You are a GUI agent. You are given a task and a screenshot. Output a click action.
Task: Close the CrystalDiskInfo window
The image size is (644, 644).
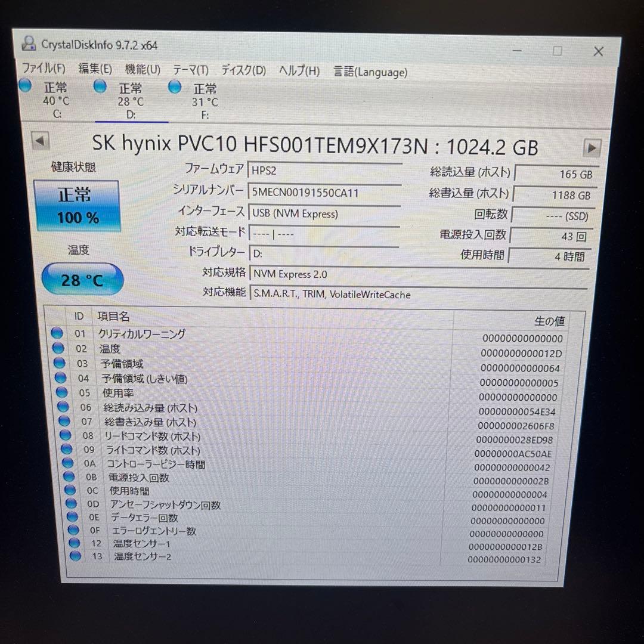coord(599,51)
